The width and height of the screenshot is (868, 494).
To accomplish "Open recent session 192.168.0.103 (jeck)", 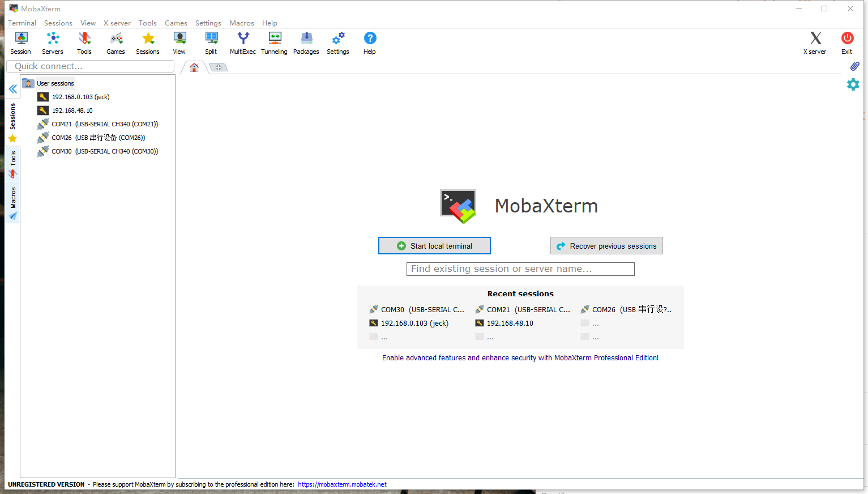I will (409, 323).
